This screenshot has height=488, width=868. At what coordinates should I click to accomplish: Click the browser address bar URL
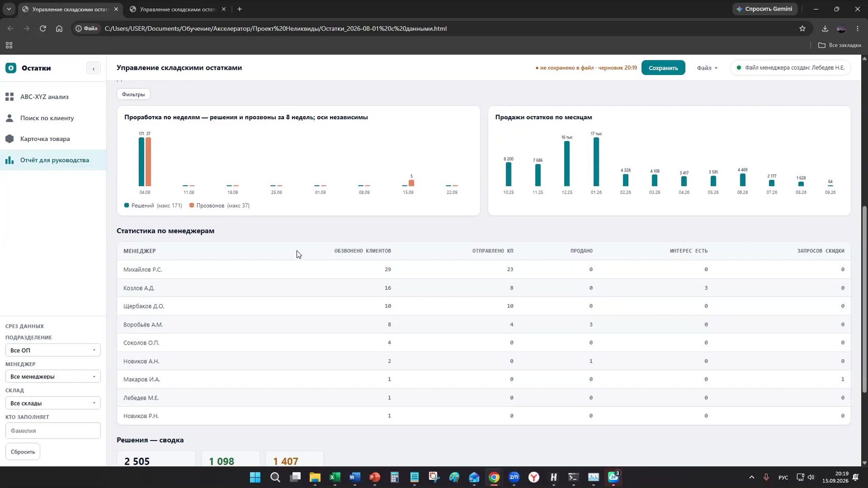[275, 28]
